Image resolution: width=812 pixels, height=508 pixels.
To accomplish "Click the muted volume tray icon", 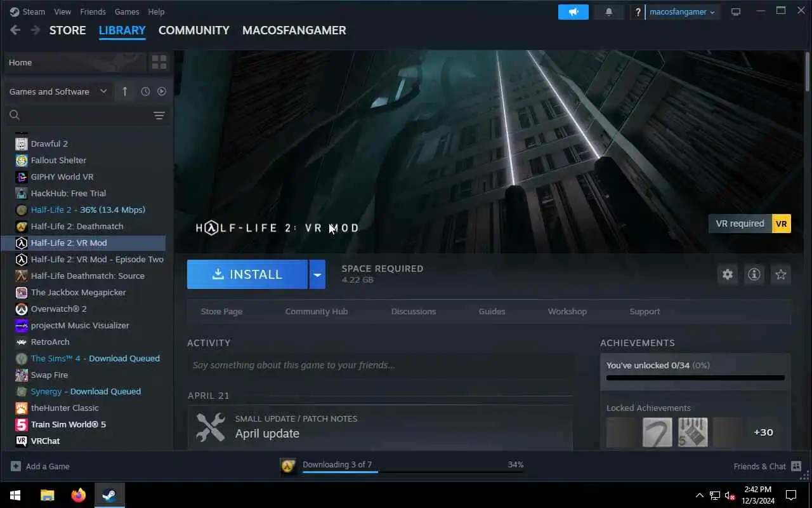I will [730, 495].
